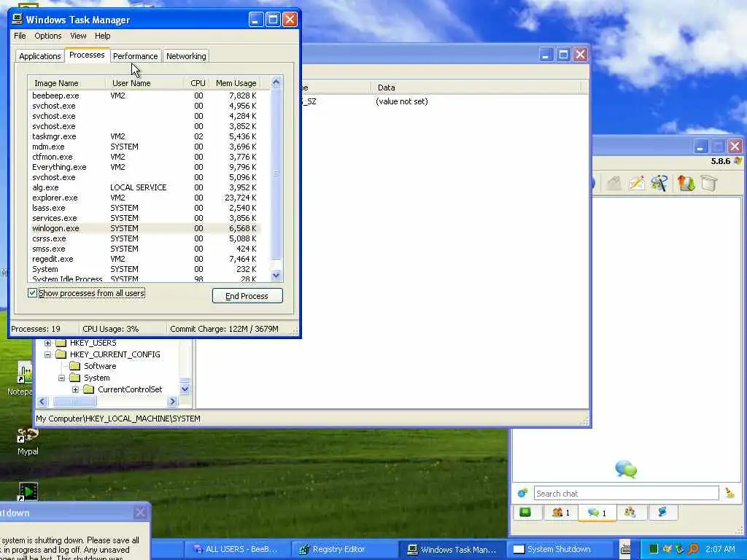Click the End Process button

247,296
